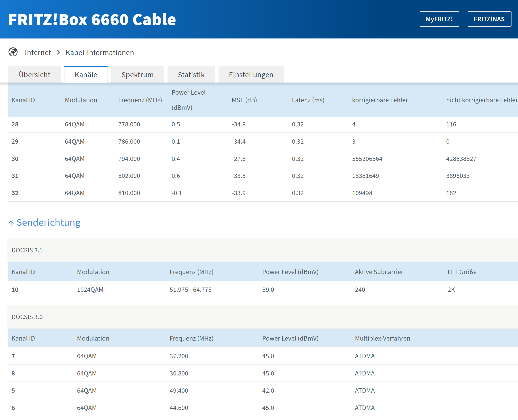518x420 pixels.
Task: Click the Aktive Subcarrier column header
Action: 379,272
